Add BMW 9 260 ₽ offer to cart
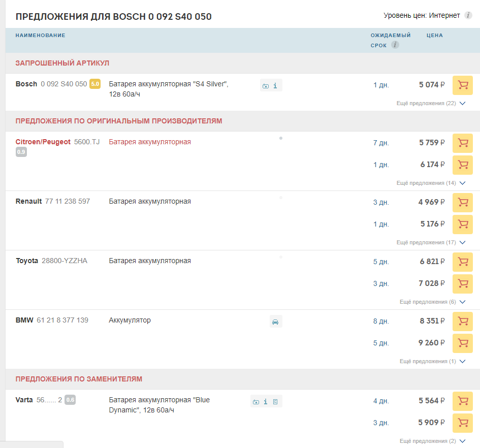The width and height of the screenshot is (480, 448). (462, 343)
